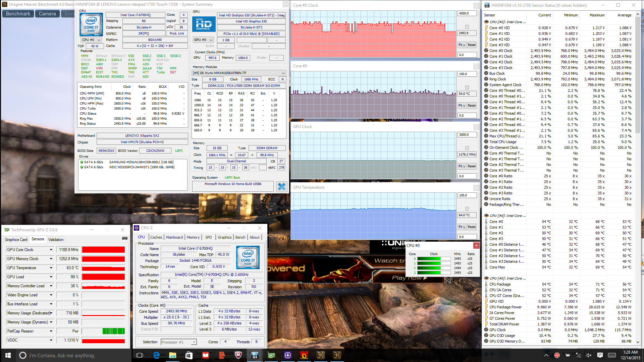Click Fit y on the GPU Temperature graph
The image size is (644, 362).
point(462,227)
